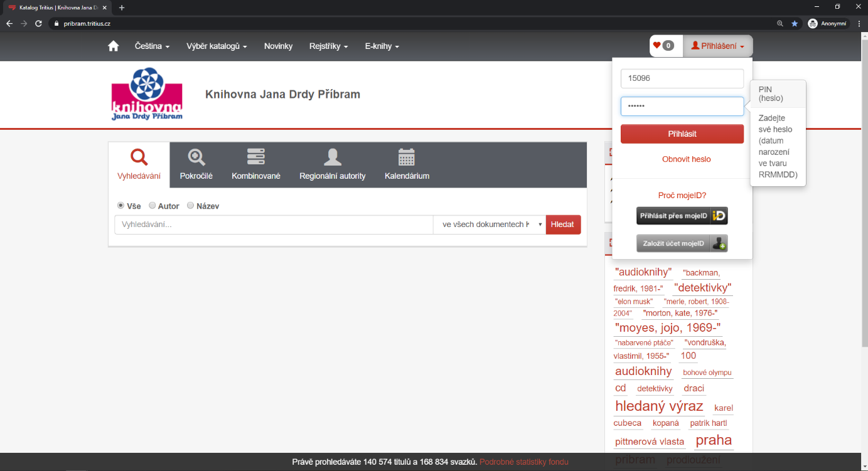
Task: Go back in browser history
Action: [9, 23]
